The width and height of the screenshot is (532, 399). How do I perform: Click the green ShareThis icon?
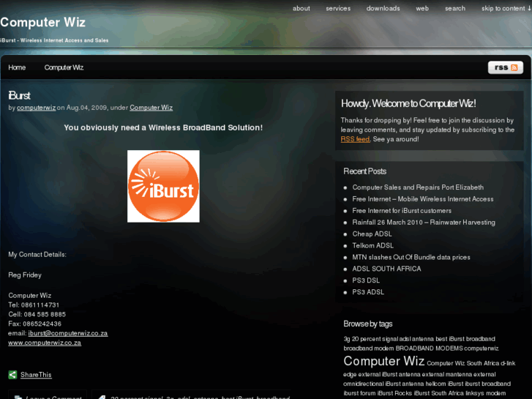coord(12,375)
